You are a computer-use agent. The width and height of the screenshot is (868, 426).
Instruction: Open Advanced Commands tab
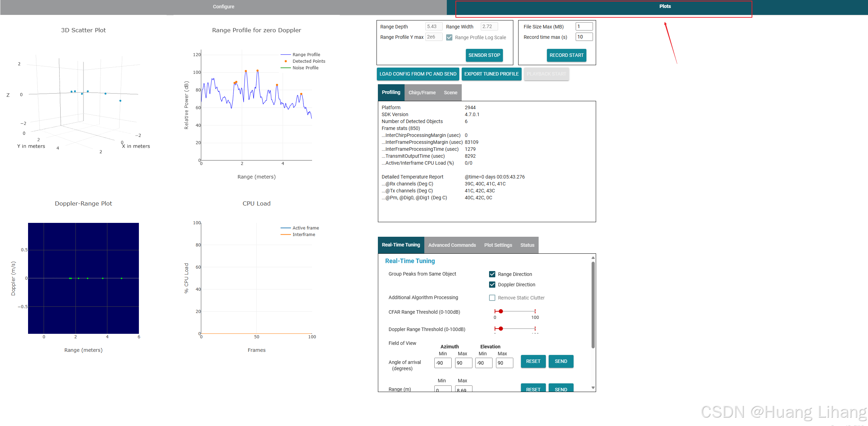452,245
